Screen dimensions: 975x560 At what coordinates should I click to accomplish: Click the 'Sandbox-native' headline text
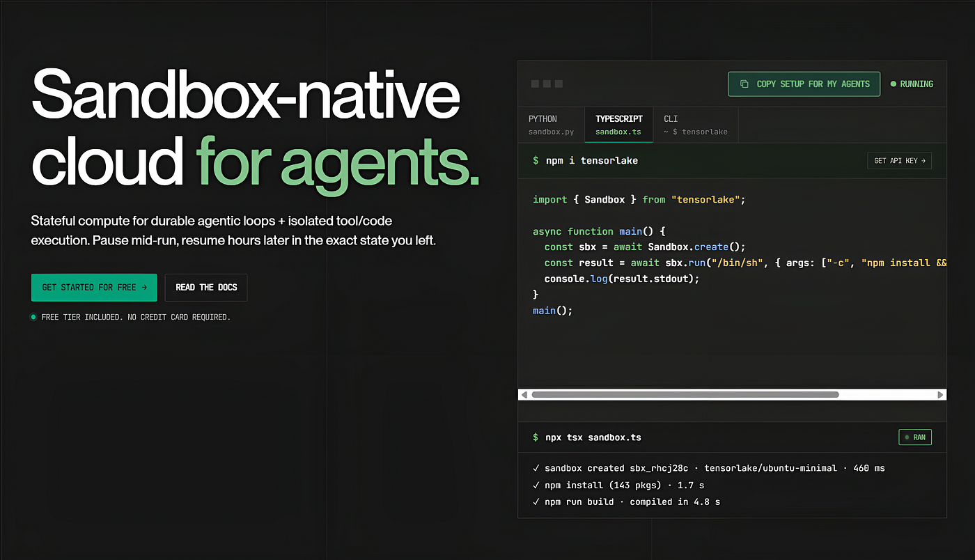pos(246,94)
